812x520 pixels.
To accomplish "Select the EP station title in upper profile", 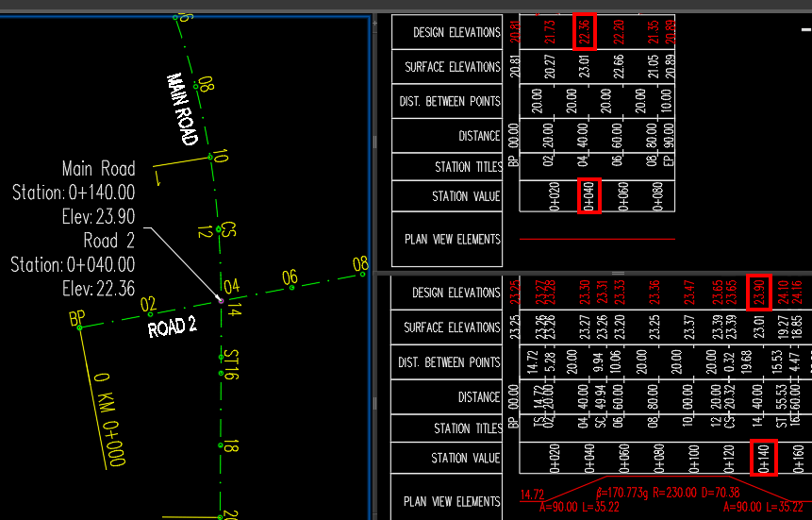I will point(669,160).
